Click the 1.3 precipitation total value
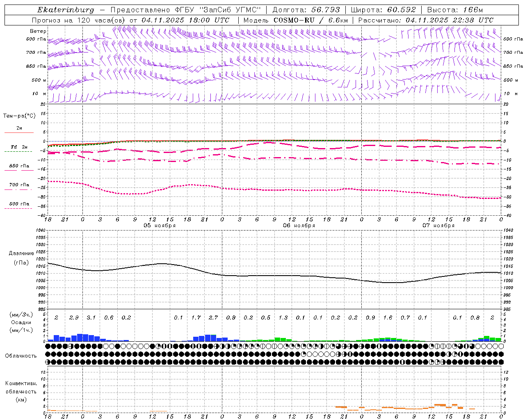Screen dimensions: 525x420 (x=283, y=317)
